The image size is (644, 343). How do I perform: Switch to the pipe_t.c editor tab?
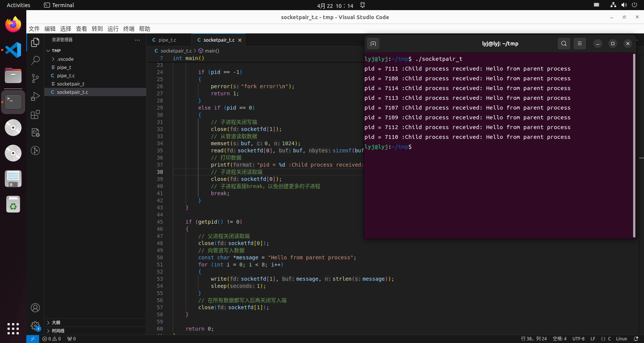[x=169, y=40]
